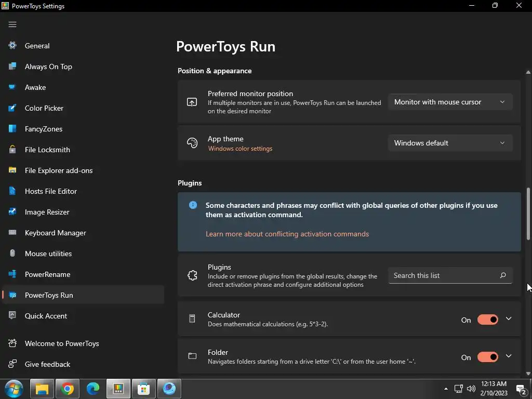The height and width of the screenshot is (399, 532).
Task: Click the Keyboard Manager icon
Action: click(12, 232)
